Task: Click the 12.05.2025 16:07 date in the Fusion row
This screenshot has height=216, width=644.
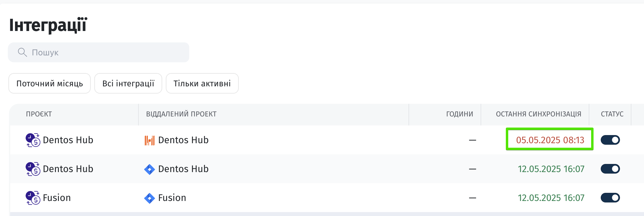Action: 551,198
